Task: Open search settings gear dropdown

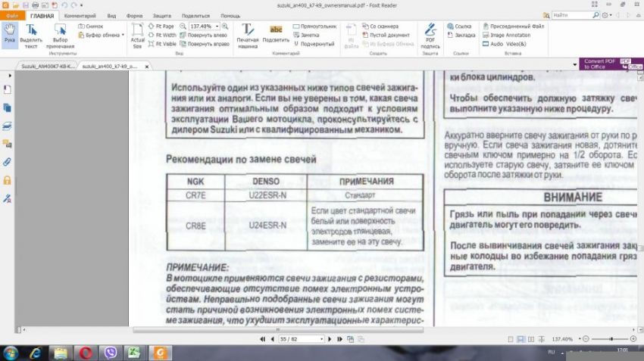Action: tap(606, 15)
